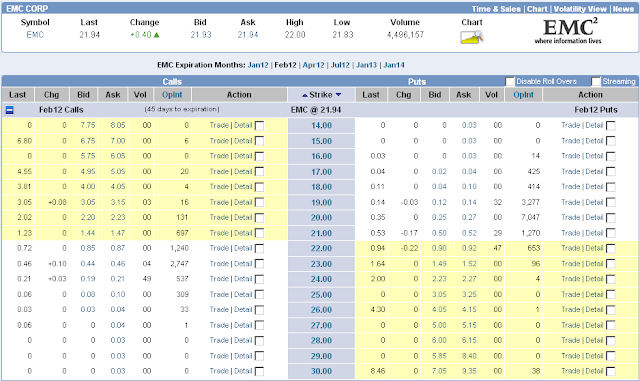This screenshot has height=381, width=640.
Task: Click put bid 0.90 at 22.00 strike
Action: tap(439, 248)
